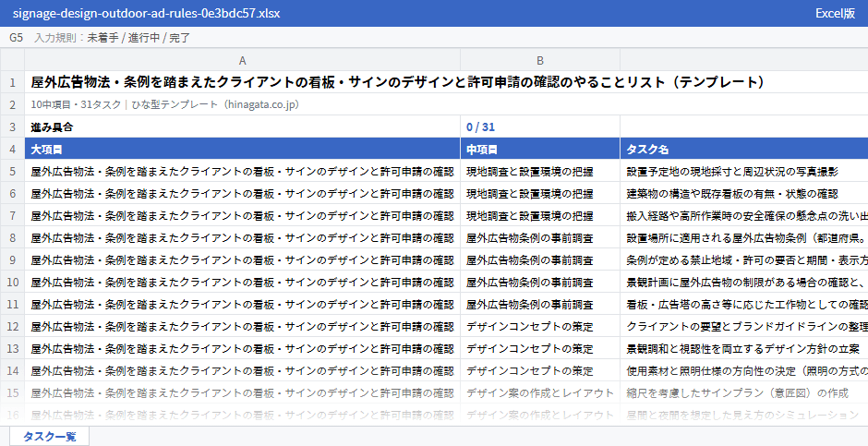Click the 大項目 header cell
The image size is (868, 446).
[x=243, y=149]
